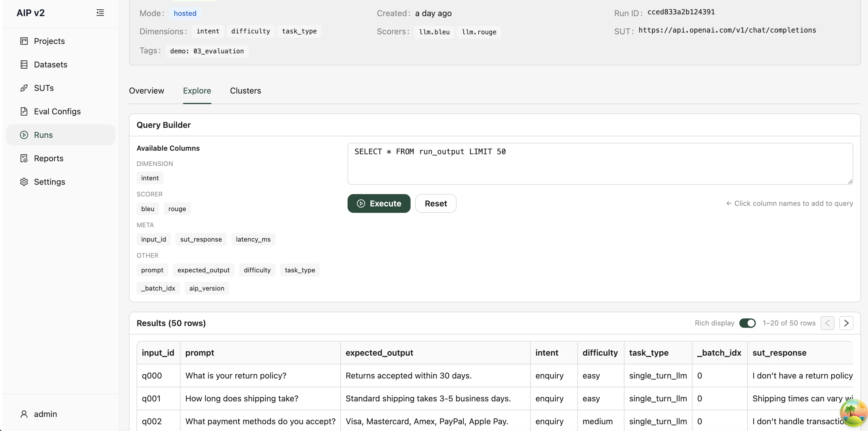Viewport: 868px width, 431px height.
Task: Click the Projects sidebar icon
Action: 24,41
